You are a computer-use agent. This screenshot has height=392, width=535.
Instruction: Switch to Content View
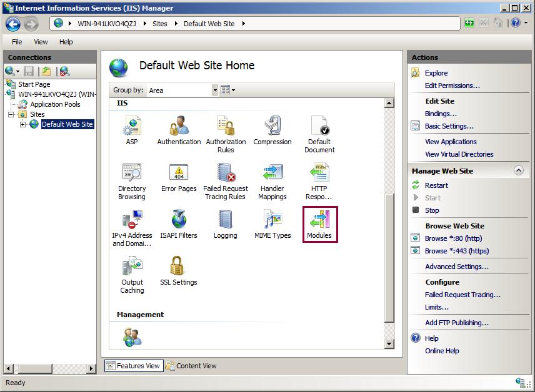[x=191, y=366]
